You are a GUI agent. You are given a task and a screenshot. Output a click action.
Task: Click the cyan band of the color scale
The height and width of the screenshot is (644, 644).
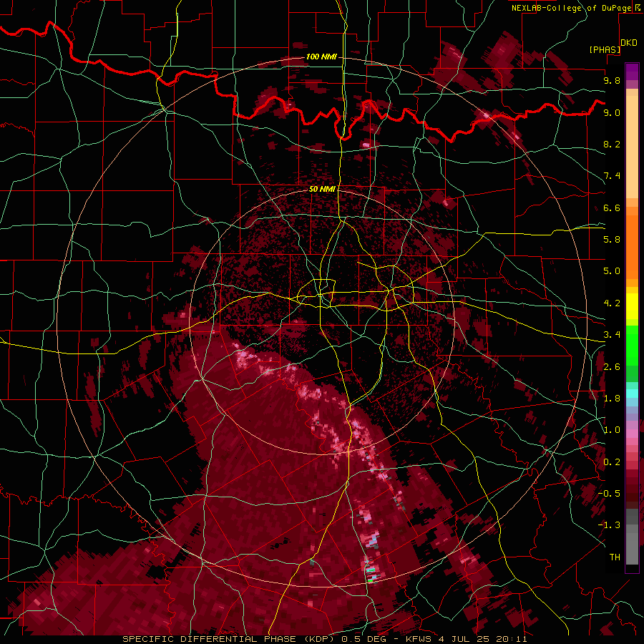[632, 394]
